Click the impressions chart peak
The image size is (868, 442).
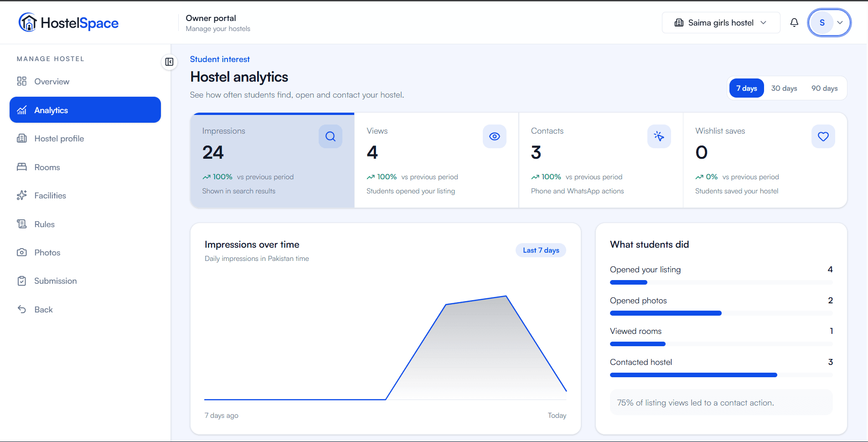click(x=506, y=296)
